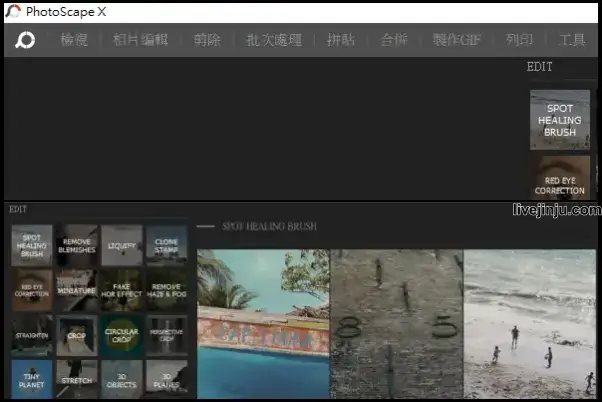The image size is (602, 402).
Task: Choose Spot Healing Brush in the edit grid
Action: [32, 245]
